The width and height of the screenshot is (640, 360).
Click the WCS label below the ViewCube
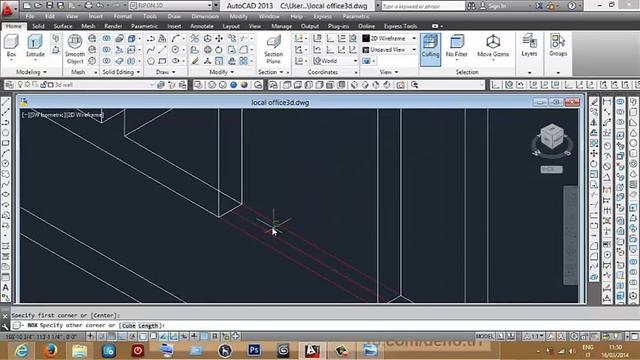point(551,169)
